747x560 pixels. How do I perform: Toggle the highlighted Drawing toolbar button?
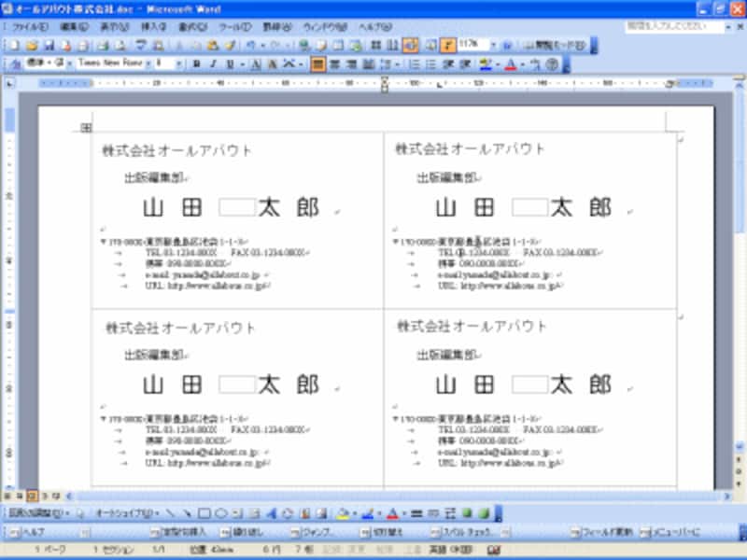point(410,45)
